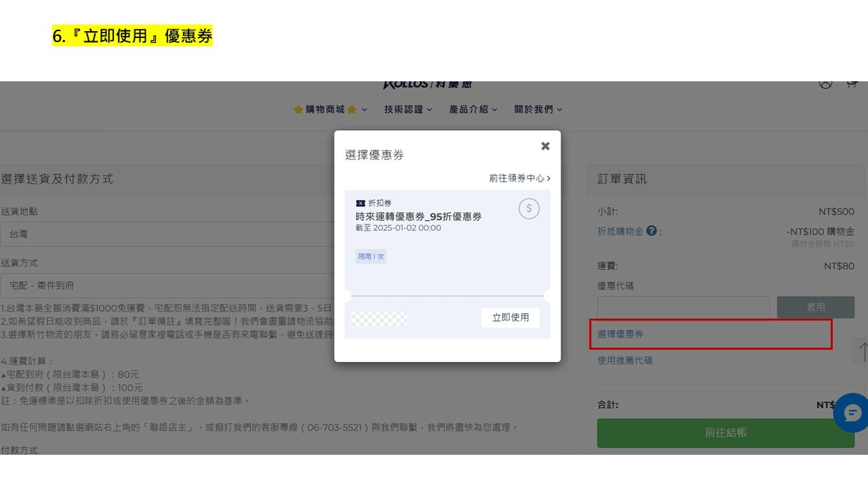Open the chat support bubble
Screen dimensions: 868x488
(851, 413)
